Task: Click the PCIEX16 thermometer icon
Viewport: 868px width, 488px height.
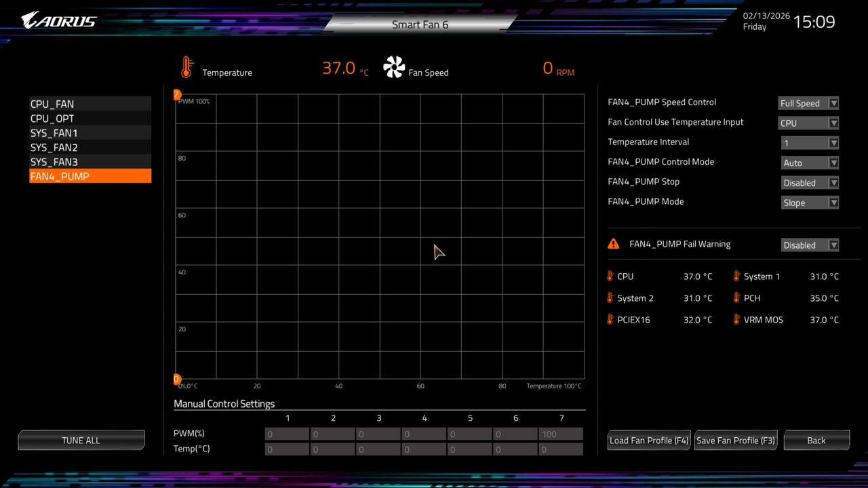Action: coord(610,319)
